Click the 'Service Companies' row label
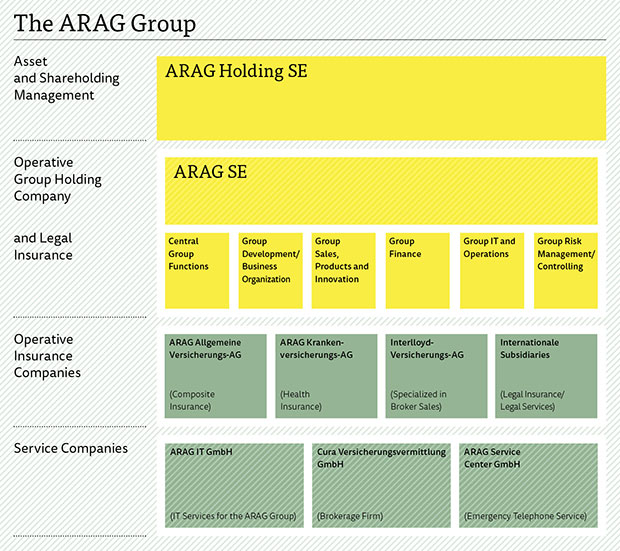 pos(71,448)
